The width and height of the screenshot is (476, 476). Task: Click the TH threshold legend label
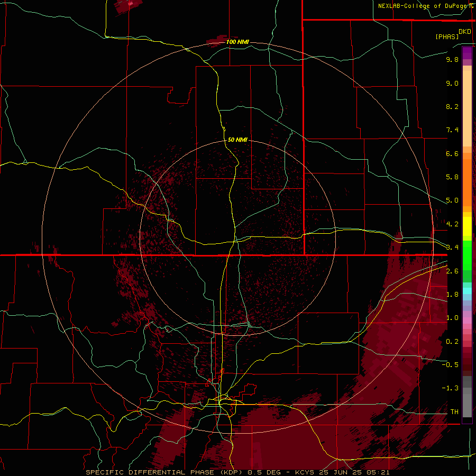[x=454, y=412]
